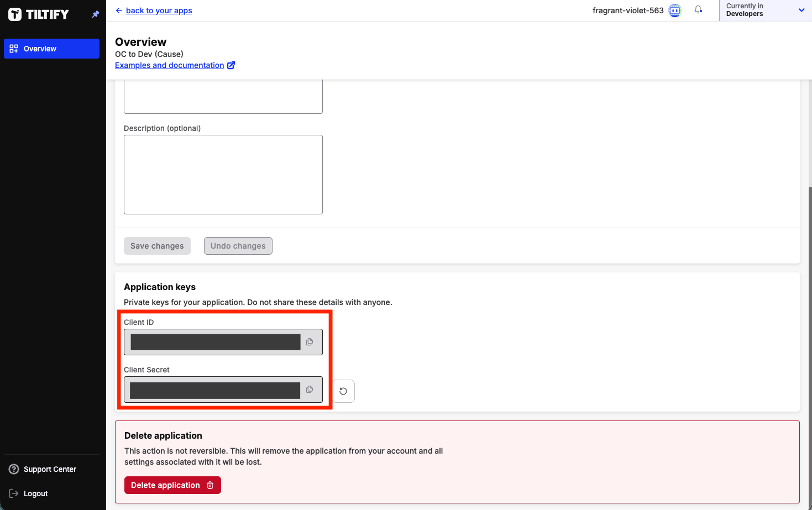Click Undo changes button
This screenshot has width=812, height=510.
click(238, 246)
